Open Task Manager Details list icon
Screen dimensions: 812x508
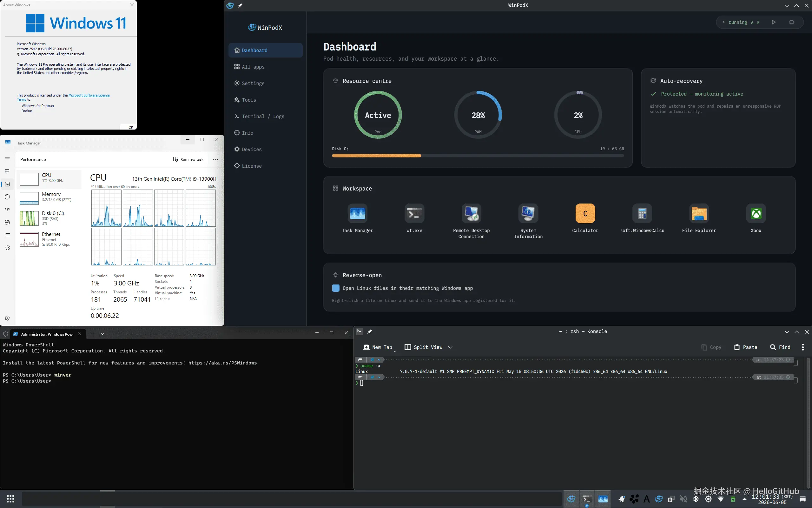[x=7, y=235]
